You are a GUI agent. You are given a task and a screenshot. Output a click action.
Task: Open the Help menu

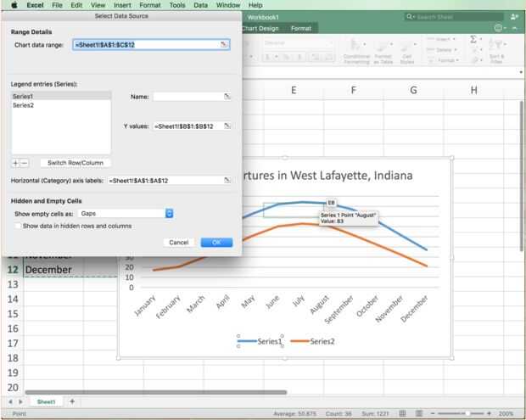pos(255,5)
